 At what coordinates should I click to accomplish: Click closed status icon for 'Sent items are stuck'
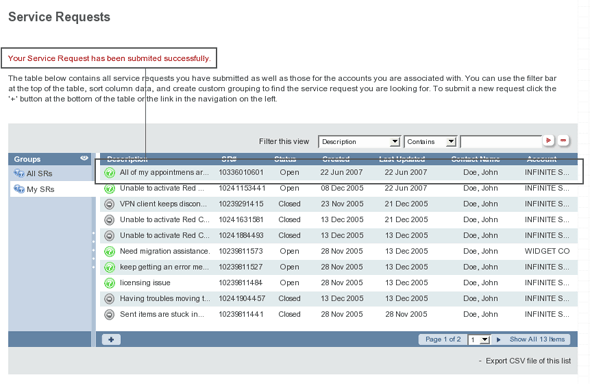(109, 315)
